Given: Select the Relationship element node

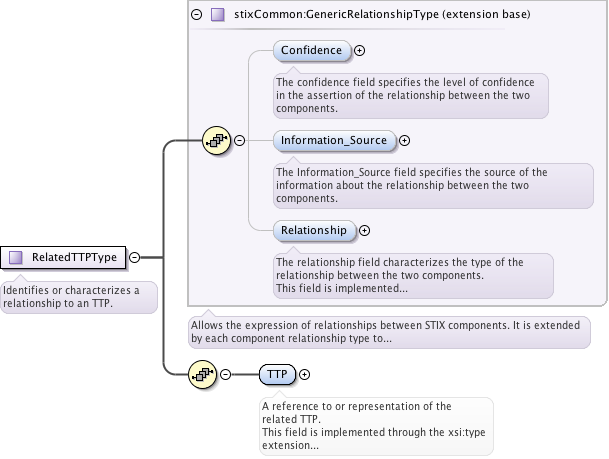Looking at the screenshot, I should [x=313, y=230].
